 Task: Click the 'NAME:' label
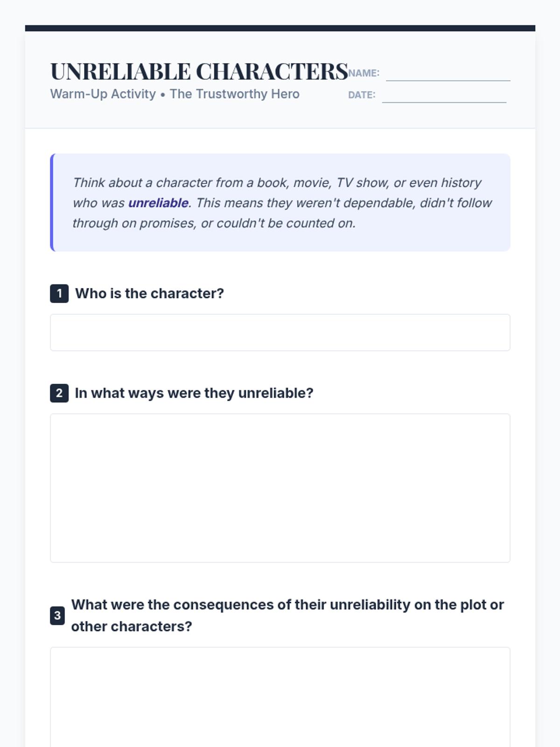coord(364,73)
